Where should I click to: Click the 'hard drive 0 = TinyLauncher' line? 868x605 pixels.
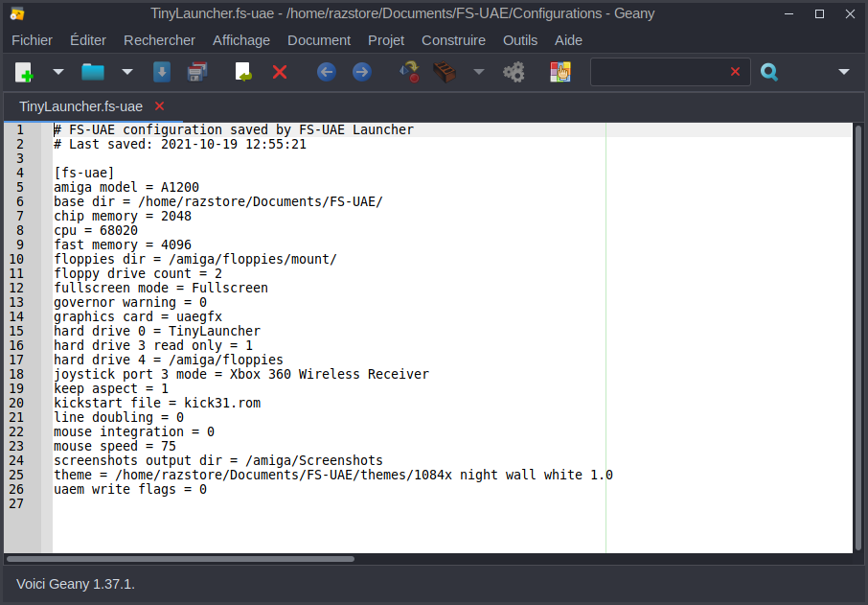tap(157, 332)
